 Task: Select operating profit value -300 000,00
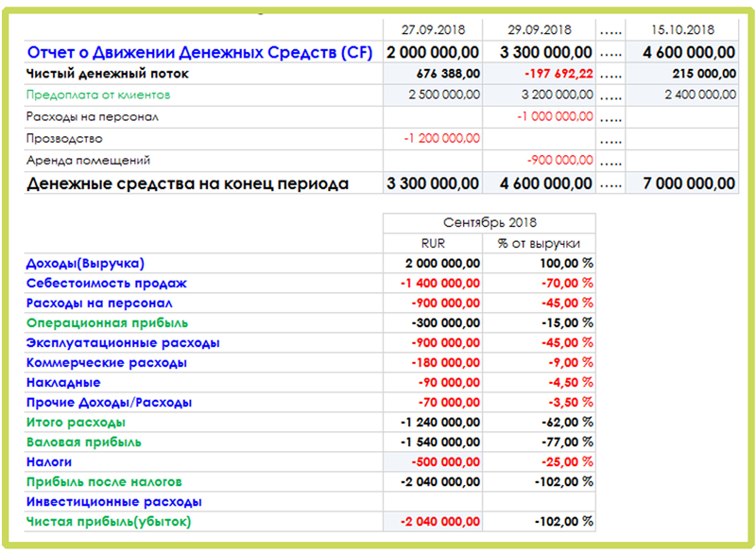(433, 322)
